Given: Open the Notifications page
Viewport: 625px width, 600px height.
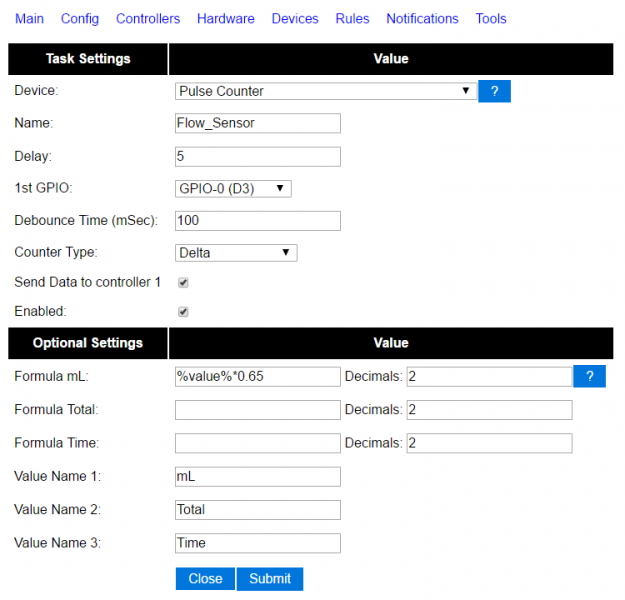Looking at the screenshot, I should (422, 19).
